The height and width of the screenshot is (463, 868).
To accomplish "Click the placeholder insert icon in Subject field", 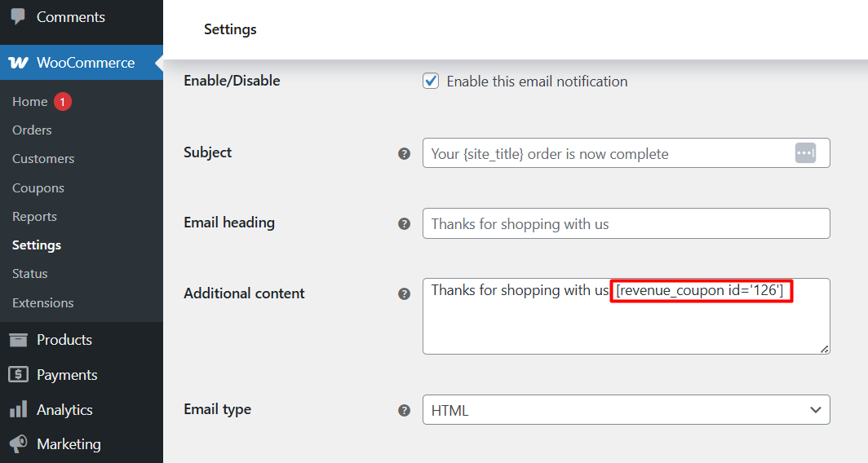I will coord(805,152).
